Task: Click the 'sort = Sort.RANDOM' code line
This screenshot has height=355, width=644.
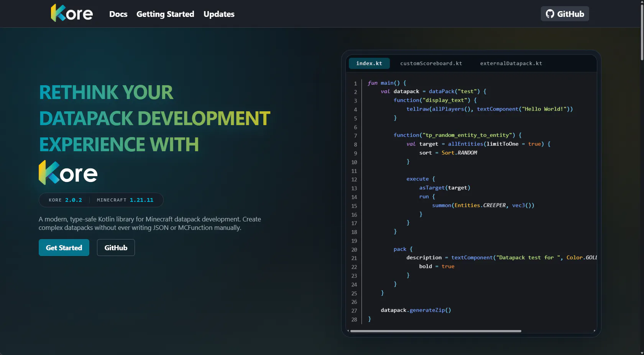Action: (448, 153)
